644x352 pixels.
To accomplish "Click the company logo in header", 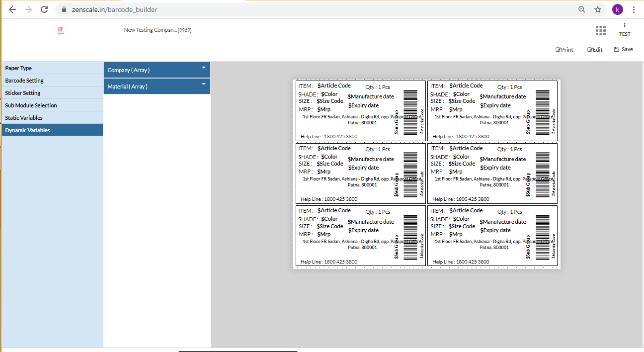I will click(x=61, y=30).
